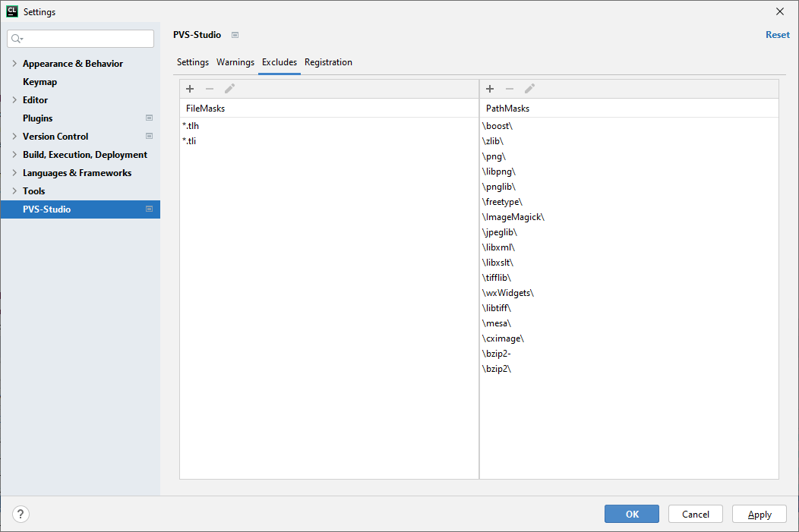799x532 pixels.
Task: Select the \bzip2\ path mask
Action: pyautogui.click(x=630, y=369)
